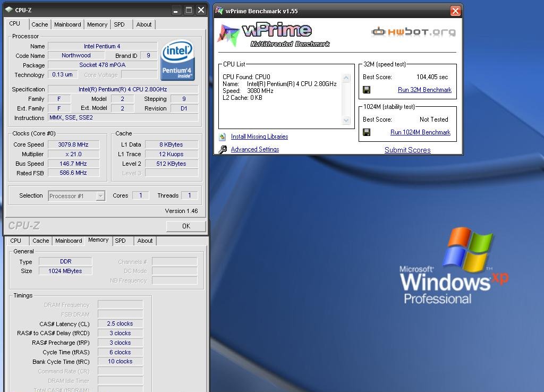This screenshot has height=392, width=544.
Task: Click the Technology value 0.13 um
Action: point(63,74)
